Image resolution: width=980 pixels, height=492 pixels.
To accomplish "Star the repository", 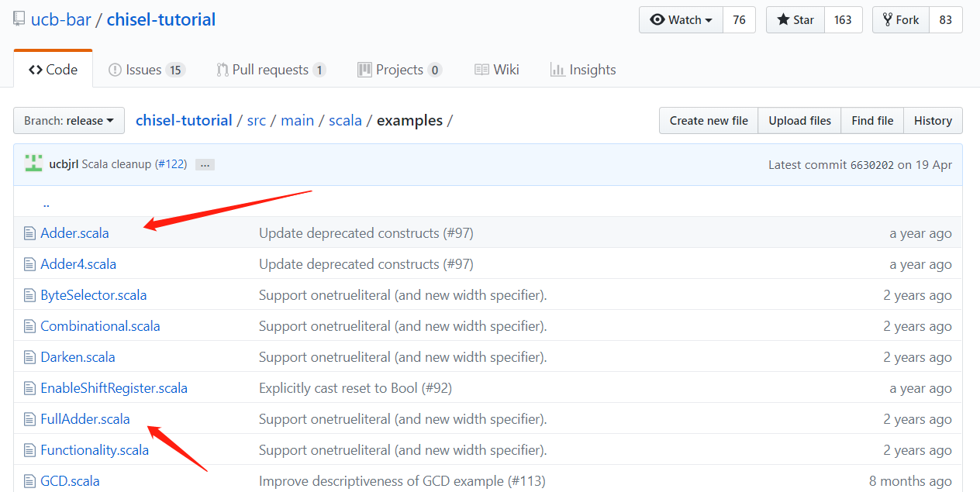I will 795,20.
